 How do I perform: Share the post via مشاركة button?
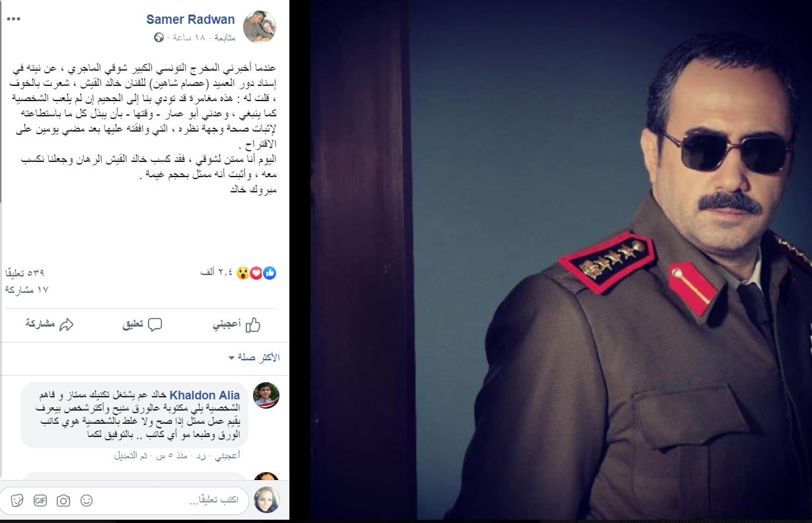(x=50, y=325)
